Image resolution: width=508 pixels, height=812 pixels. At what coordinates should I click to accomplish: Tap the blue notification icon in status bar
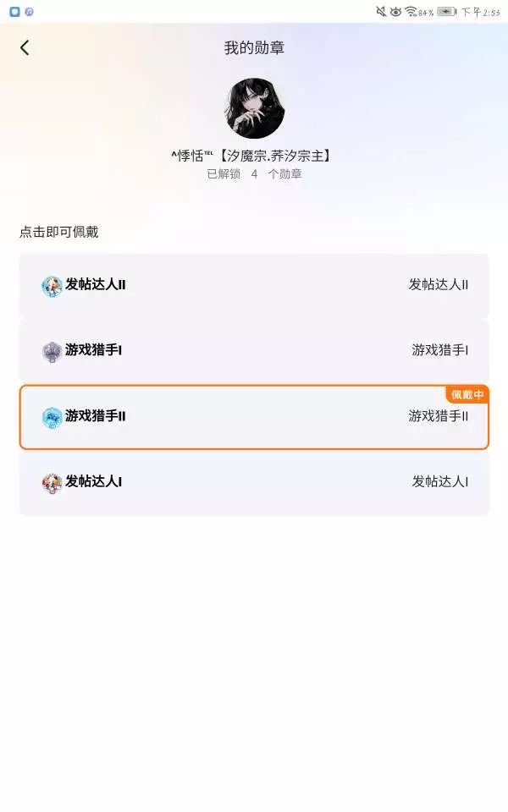[14, 12]
